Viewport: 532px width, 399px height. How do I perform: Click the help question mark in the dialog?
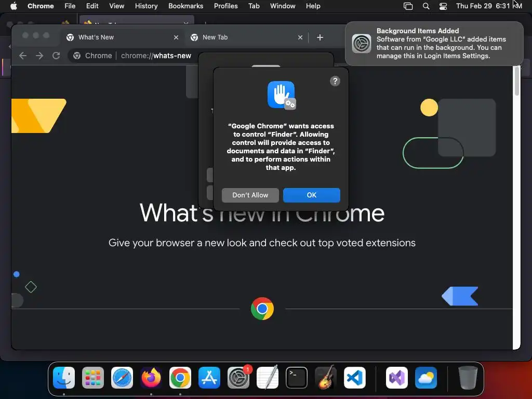pos(335,81)
